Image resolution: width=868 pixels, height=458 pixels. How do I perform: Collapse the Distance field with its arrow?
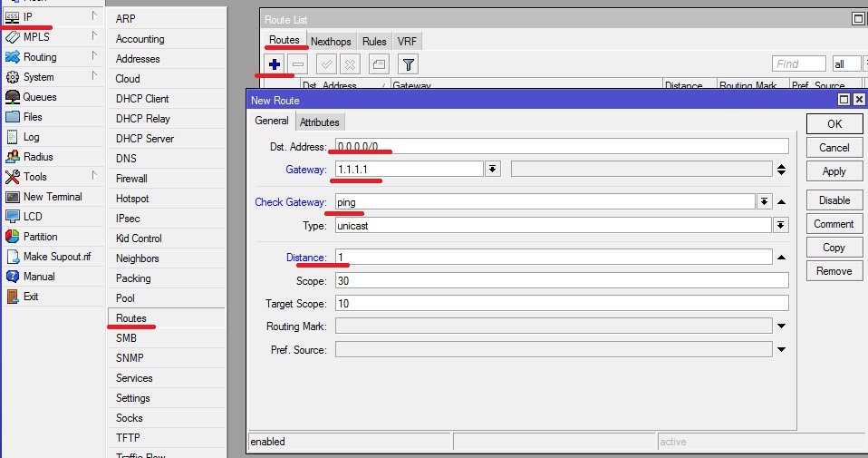[781, 258]
